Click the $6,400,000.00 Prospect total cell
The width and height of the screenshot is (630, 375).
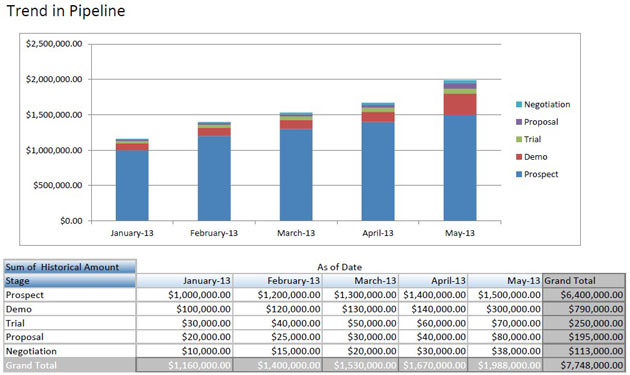(584, 295)
